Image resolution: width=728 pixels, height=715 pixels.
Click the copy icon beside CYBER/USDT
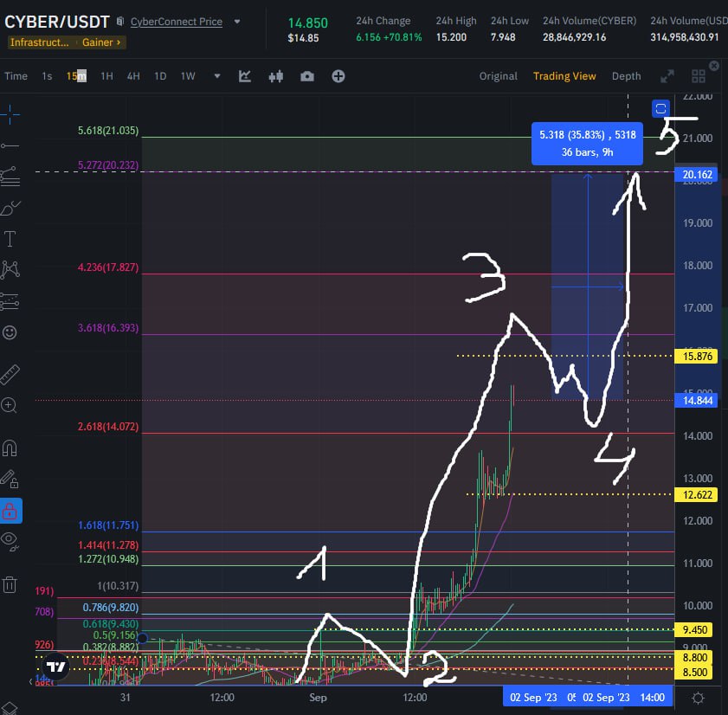click(x=120, y=22)
